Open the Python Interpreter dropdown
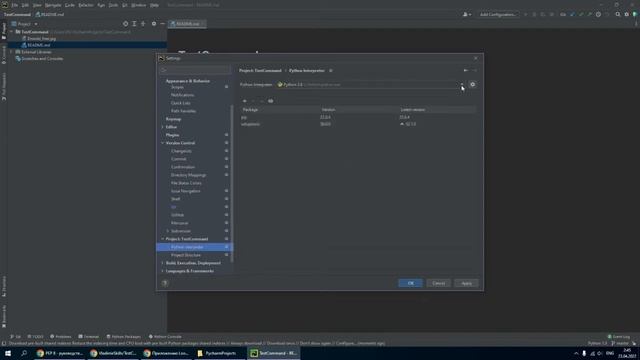The width and height of the screenshot is (640, 360). [x=462, y=84]
